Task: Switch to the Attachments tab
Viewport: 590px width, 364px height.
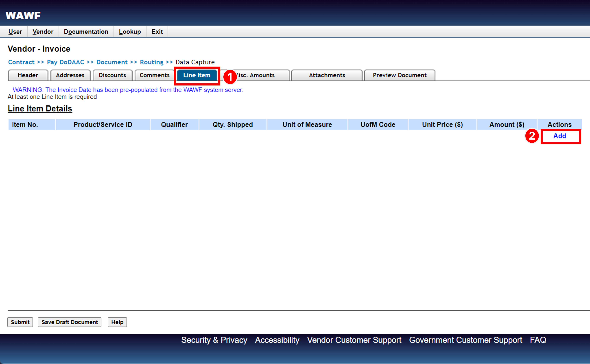Action: (327, 75)
